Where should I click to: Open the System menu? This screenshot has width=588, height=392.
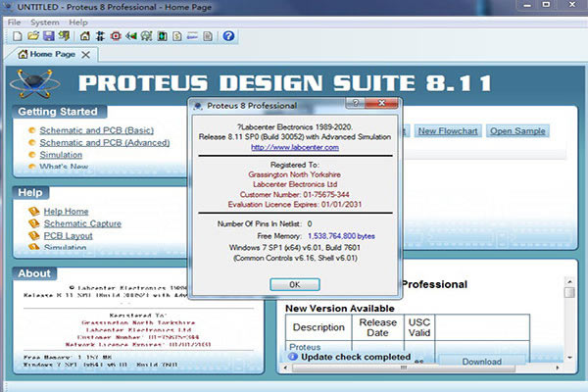(45, 23)
